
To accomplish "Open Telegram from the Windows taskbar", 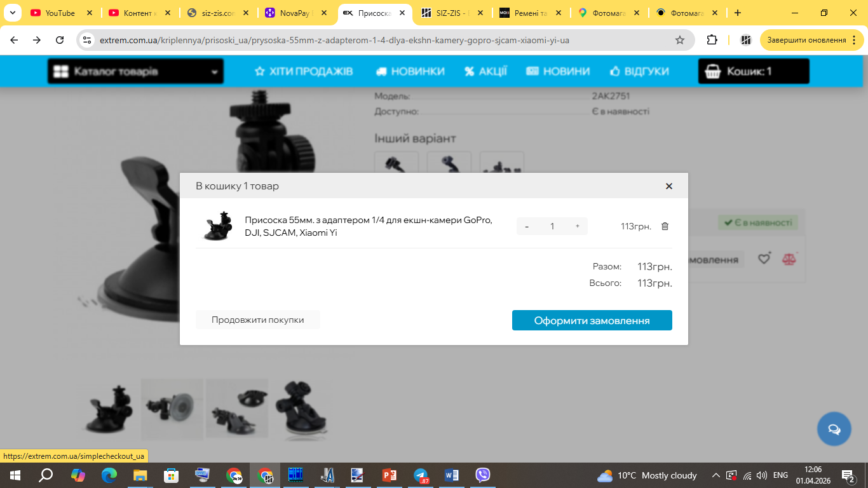I will click(x=420, y=475).
